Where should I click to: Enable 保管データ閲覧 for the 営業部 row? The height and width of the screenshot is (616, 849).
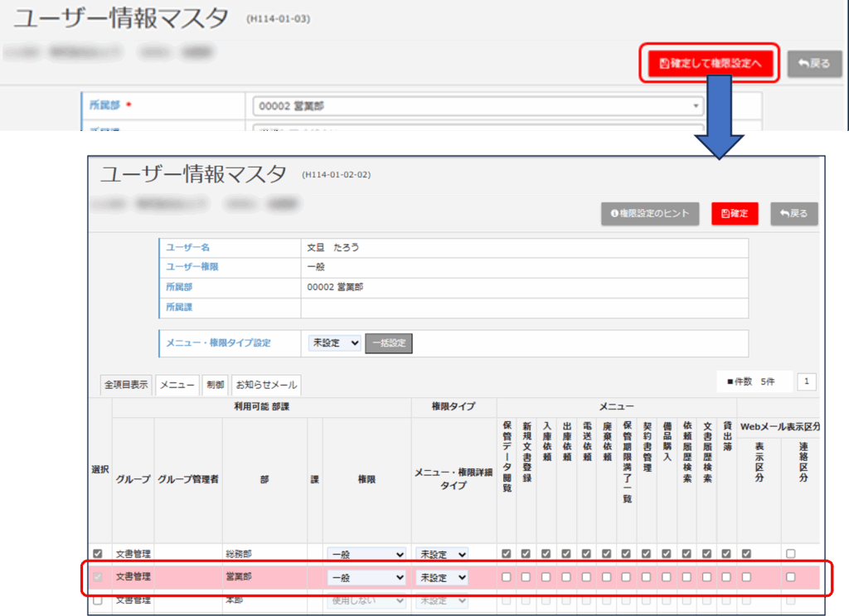coord(506,577)
